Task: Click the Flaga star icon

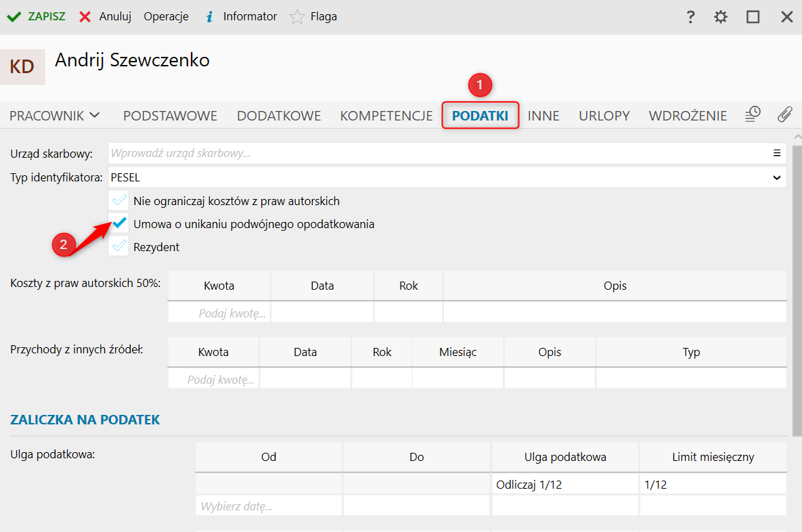Action: 296,17
